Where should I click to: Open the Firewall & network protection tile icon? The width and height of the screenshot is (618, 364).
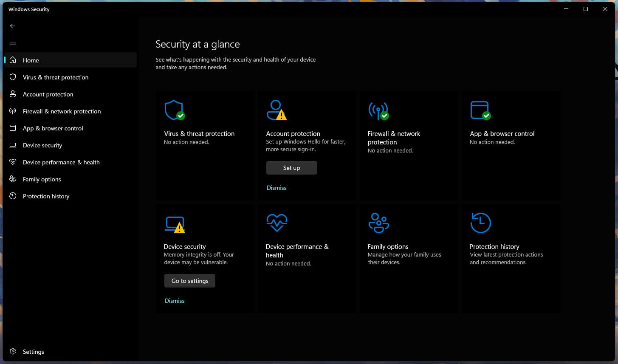(x=378, y=110)
